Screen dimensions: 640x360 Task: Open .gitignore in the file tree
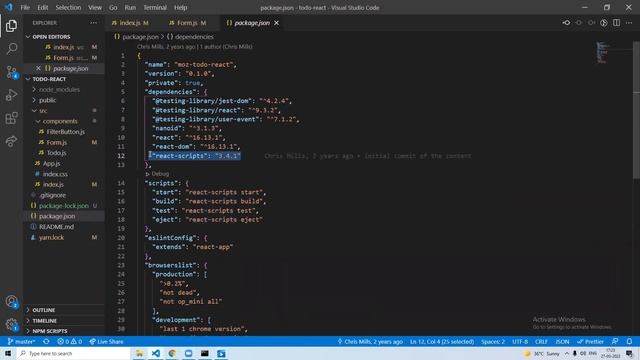(53, 195)
